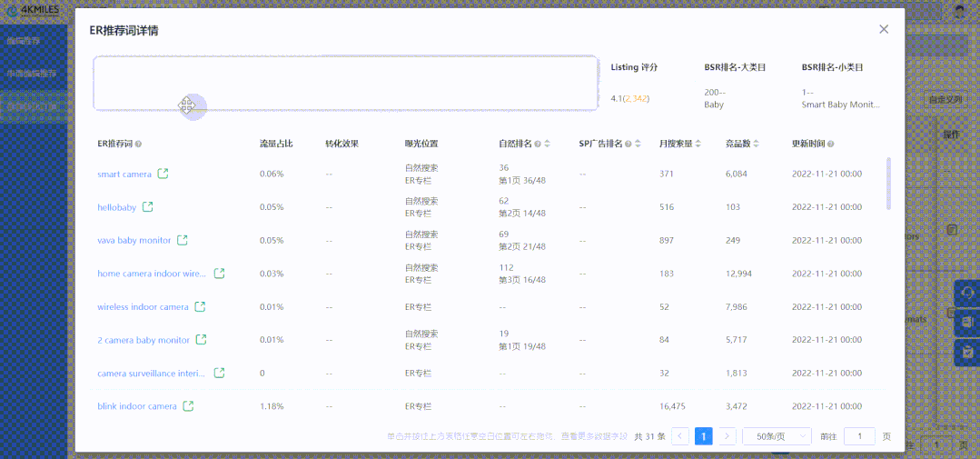Click help icon next to ER推荐词 header
This screenshot has width=980, height=459.
tap(139, 144)
